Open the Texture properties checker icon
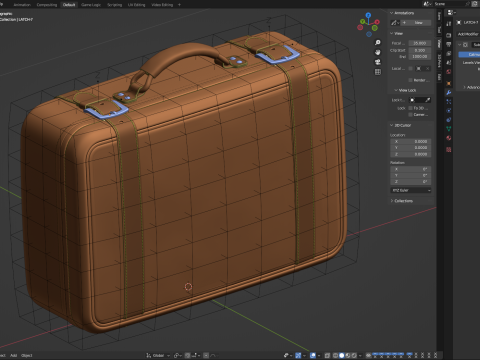Screen dimensions: 480x360 (449, 150)
